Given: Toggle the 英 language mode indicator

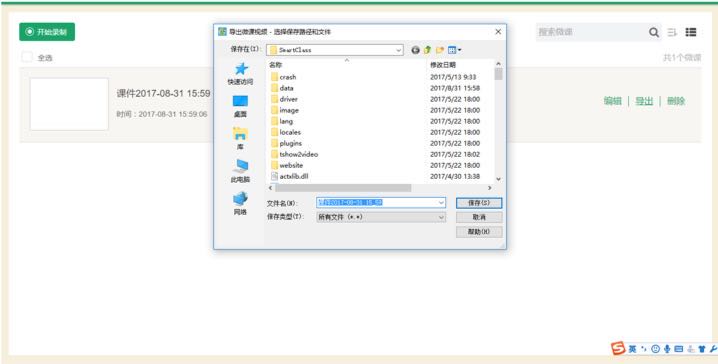Looking at the screenshot, I should (632, 349).
